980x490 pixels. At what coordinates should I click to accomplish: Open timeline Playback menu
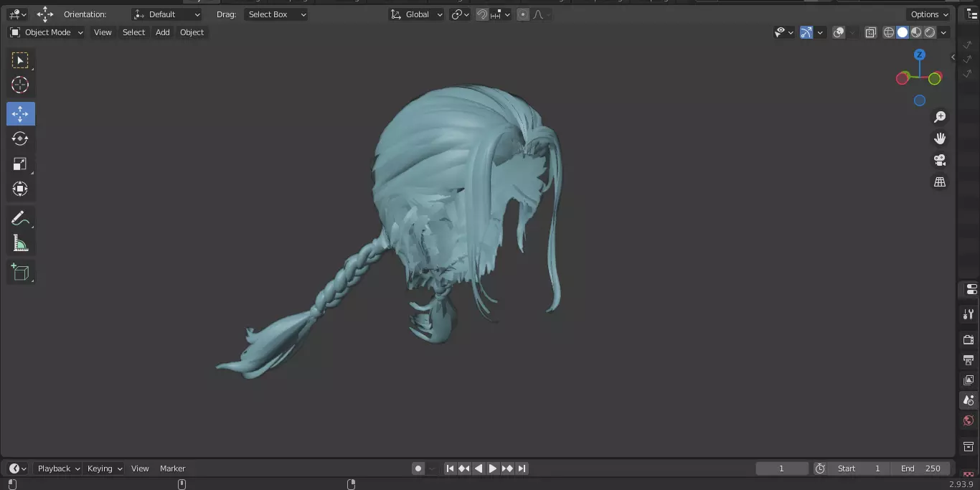tap(58, 468)
